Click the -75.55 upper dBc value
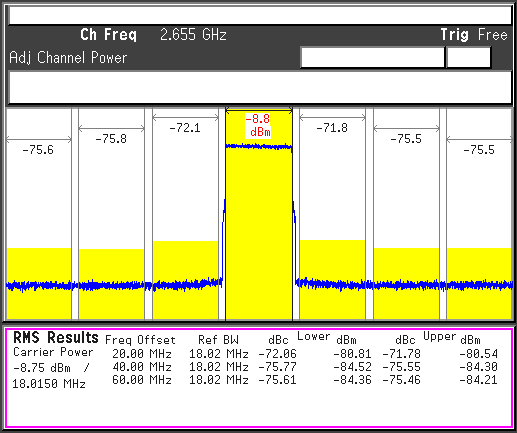Viewport: 517px width, 433px height. pos(401,367)
